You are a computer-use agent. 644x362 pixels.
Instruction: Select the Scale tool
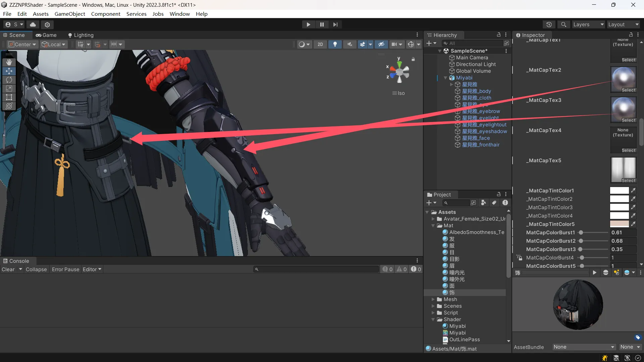click(x=9, y=88)
